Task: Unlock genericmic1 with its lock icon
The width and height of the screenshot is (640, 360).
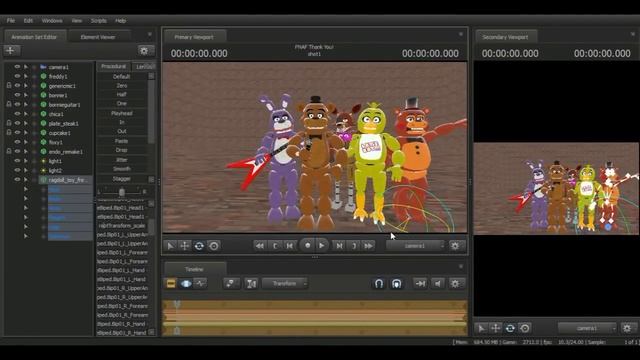Action: (9, 85)
